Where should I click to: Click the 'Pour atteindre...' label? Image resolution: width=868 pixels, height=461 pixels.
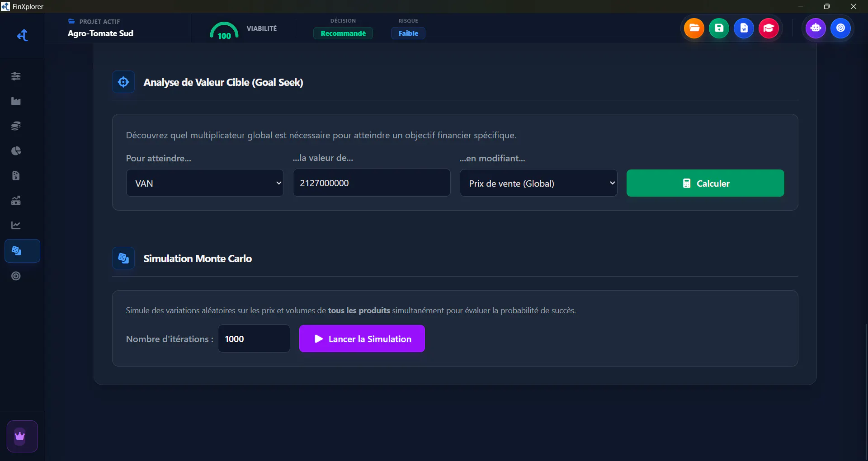point(159,158)
